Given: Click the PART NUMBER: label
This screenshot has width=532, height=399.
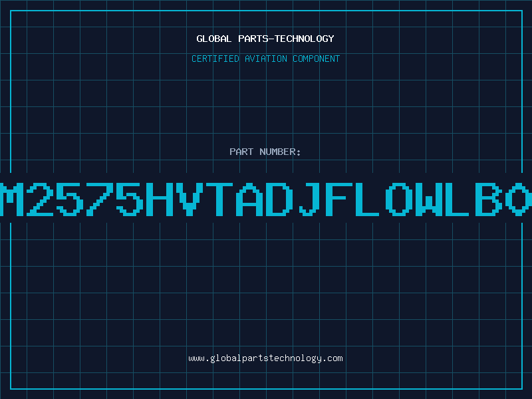Looking at the screenshot, I should (x=265, y=152).
